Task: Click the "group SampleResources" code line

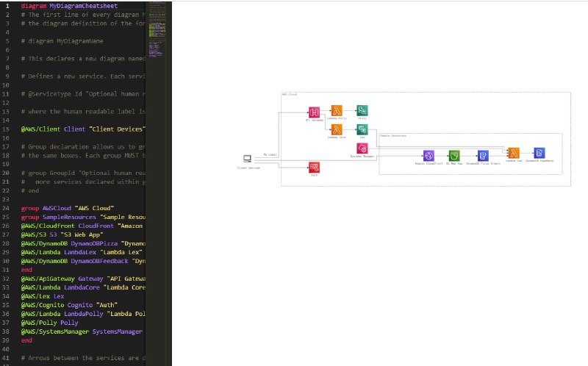Action: (x=83, y=217)
